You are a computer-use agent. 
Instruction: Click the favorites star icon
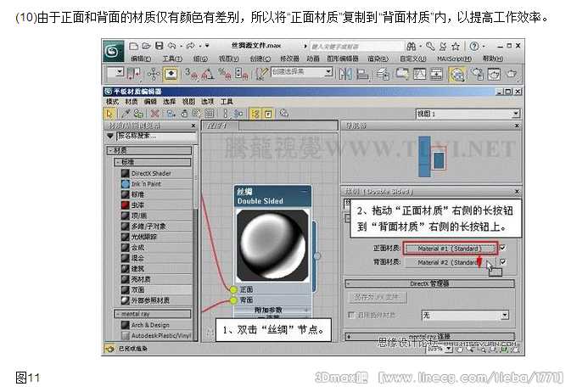pos(456,46)
